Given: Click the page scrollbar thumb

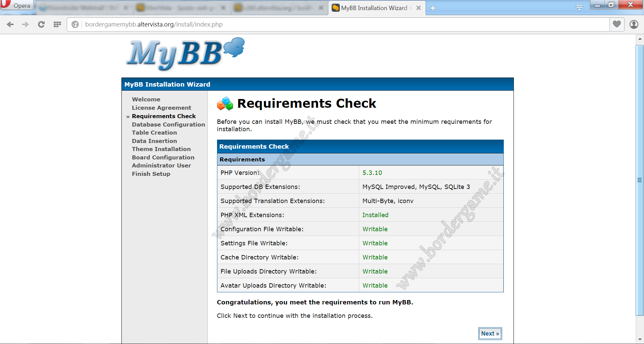Looking at the screenshot, I should (x=640, y=180).
